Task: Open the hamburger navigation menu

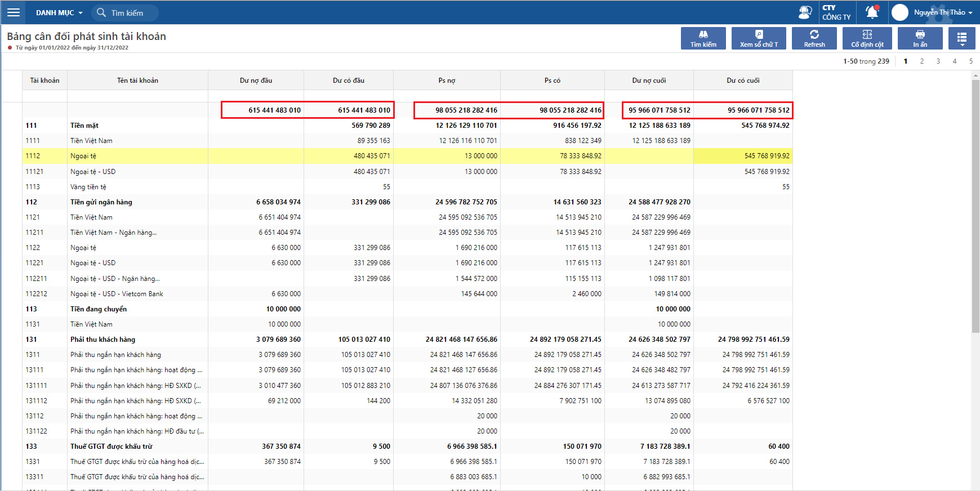Action: [14, 12]
